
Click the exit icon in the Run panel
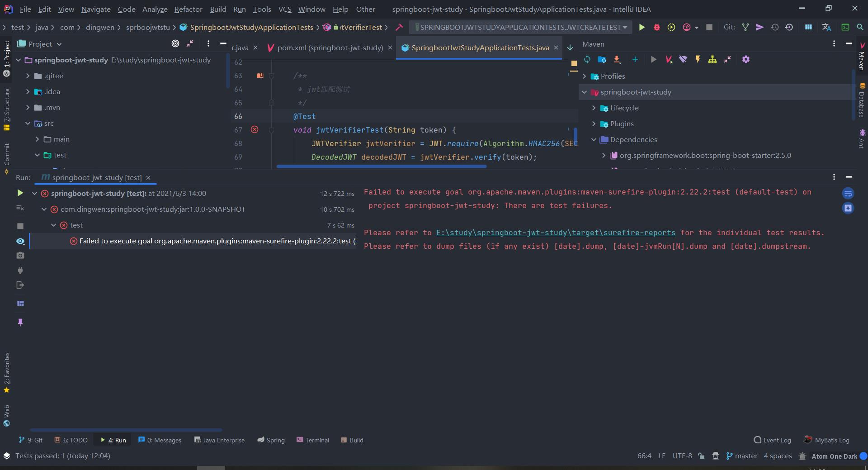click(20, 285)
